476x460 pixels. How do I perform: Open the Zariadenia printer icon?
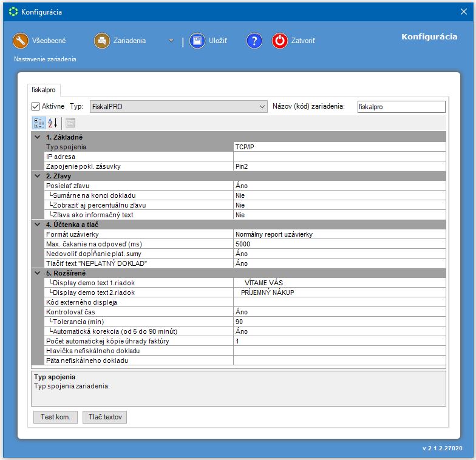coord(101,41)
